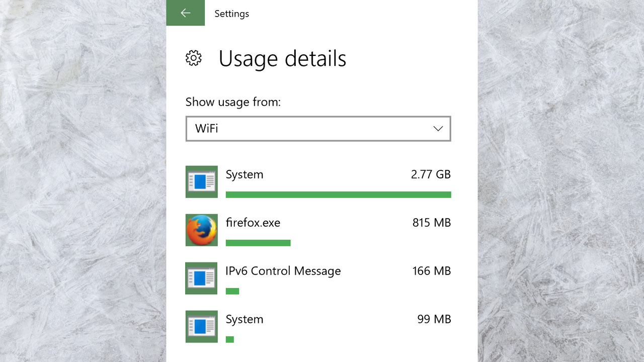This screenshot has width=644, height=362.
Task: Click the System label with 2.77 GB usage
Action: click(244, 174)
